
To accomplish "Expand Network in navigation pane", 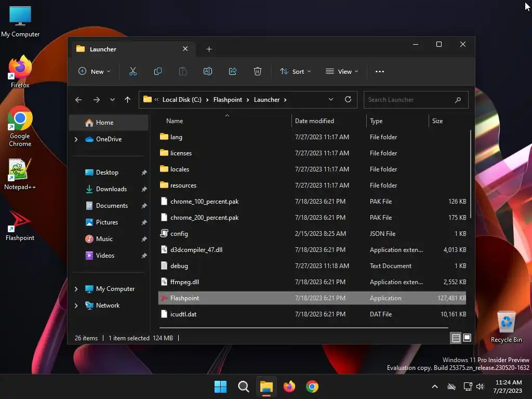I will [x=76, y=305].
